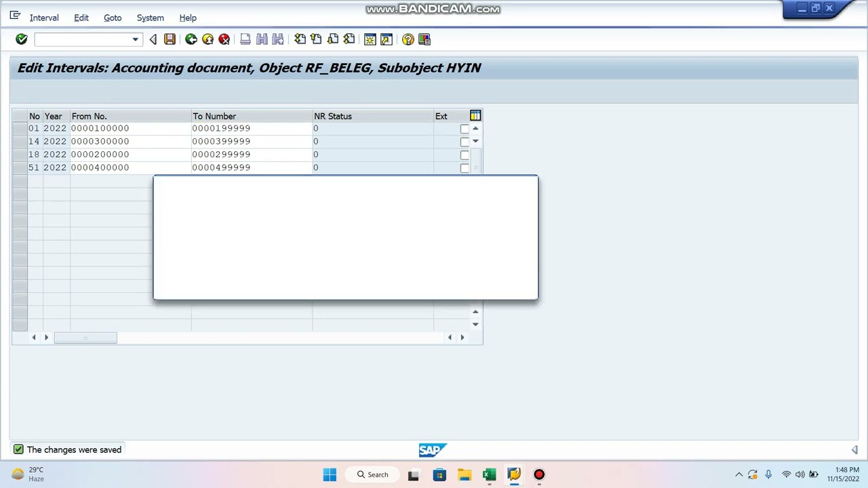Click the Customize Local Layout icon
This screenshot has width=868, height=488.
[x=425, y=39]
